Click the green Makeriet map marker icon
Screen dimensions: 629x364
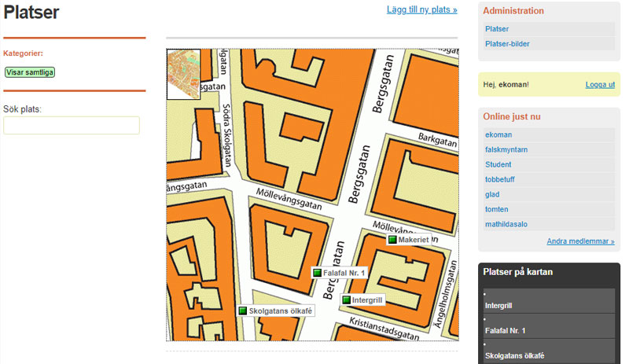(x=392, y=240)
